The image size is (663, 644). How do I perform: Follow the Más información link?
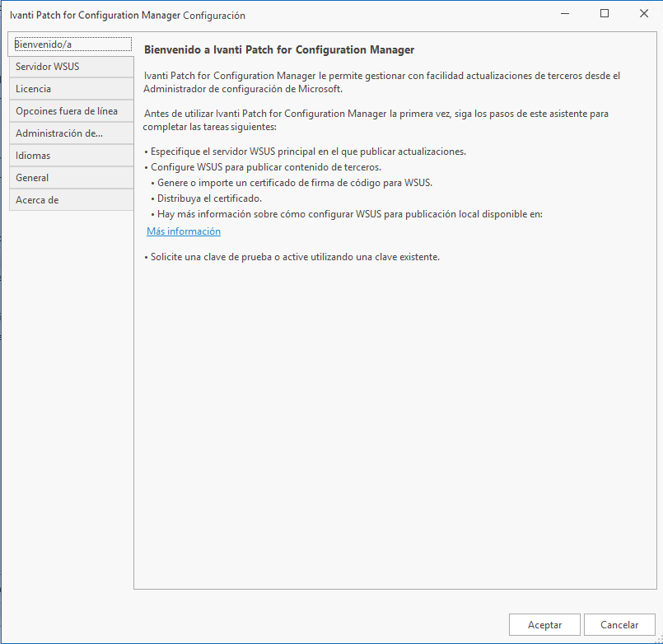click(x=184, y=231)
